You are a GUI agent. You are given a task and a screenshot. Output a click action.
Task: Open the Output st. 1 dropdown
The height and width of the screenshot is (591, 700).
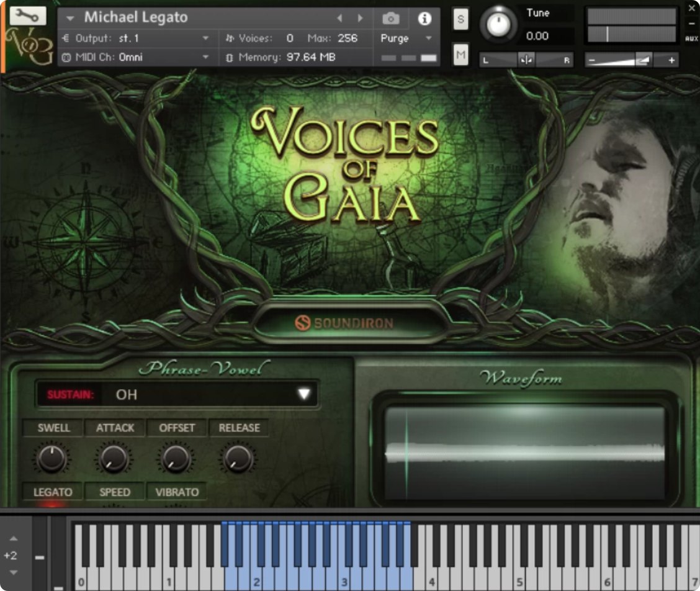135,38
